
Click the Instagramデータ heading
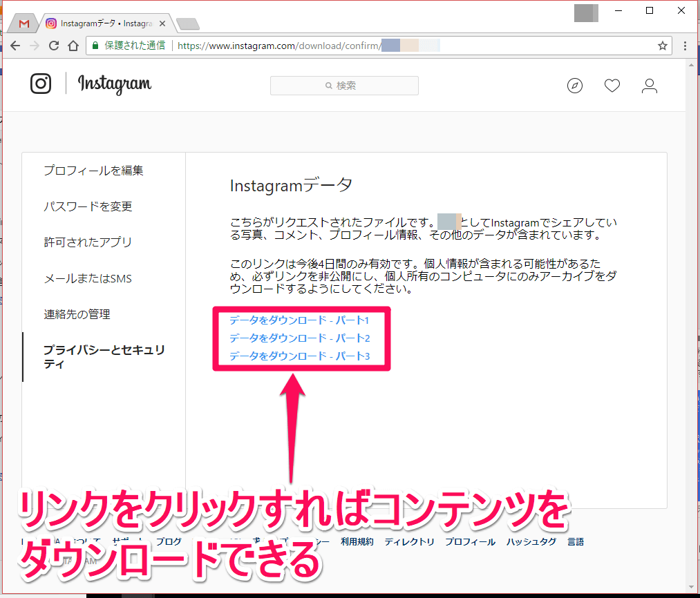click(x=291, y=185)
